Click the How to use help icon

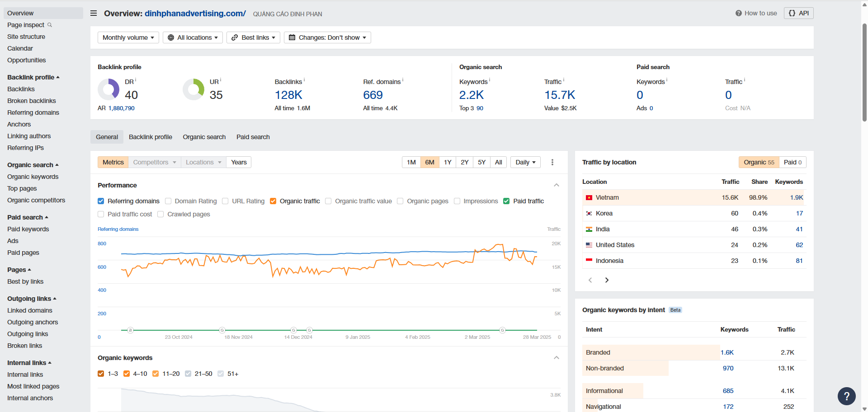739,13
